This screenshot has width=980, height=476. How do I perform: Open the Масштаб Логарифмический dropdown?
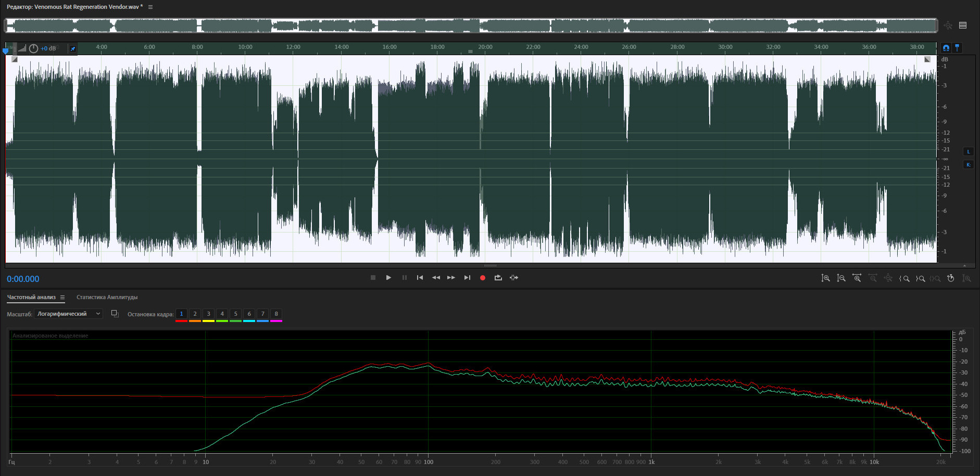[x=68, y=314]
